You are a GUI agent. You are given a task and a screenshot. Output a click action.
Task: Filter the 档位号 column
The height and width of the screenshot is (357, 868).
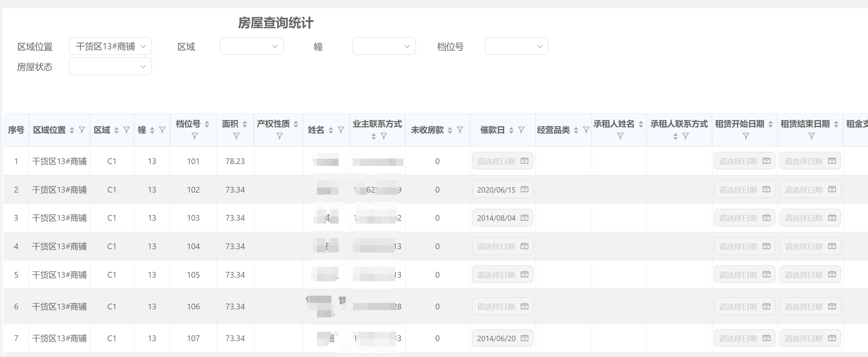(194, 136)
